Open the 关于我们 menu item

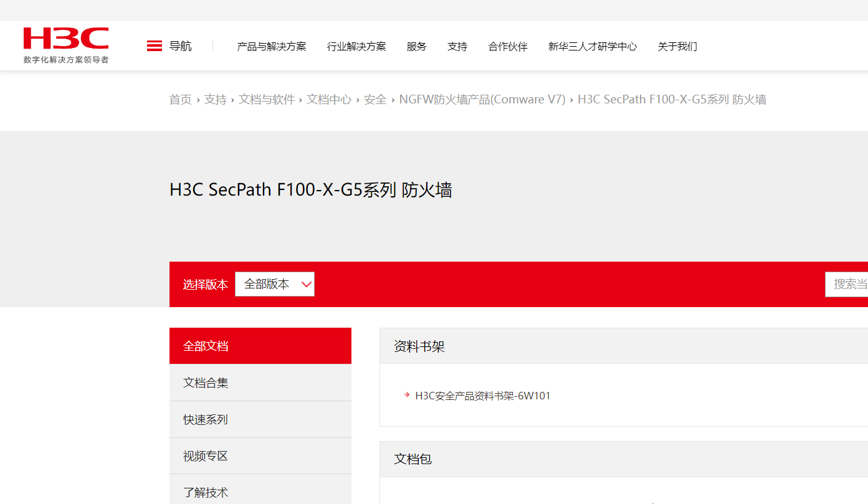tap(677, 47)
